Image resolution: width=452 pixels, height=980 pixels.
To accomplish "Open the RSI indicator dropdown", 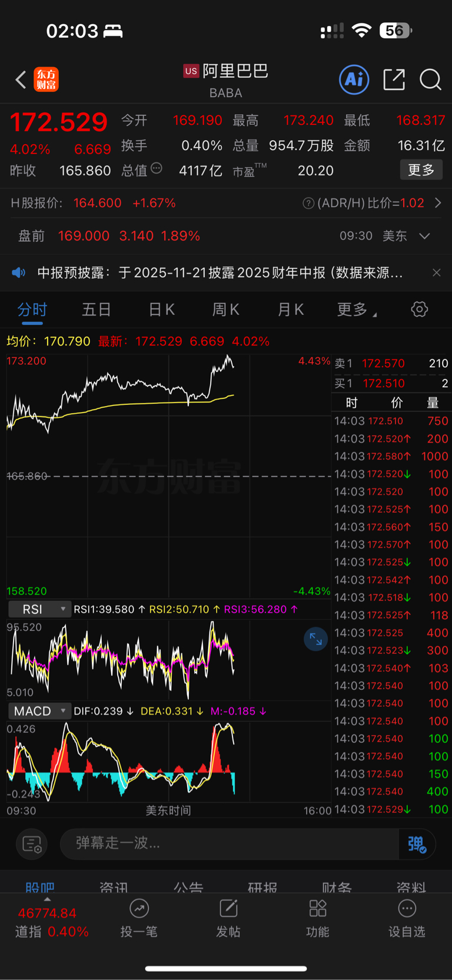I will pyautogui.click(x=39, y=609).
